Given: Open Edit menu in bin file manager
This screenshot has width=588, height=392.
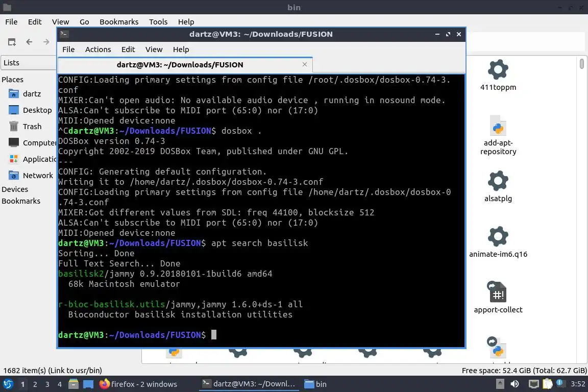Looking at the screenshot, I should [x=35, y=22].
